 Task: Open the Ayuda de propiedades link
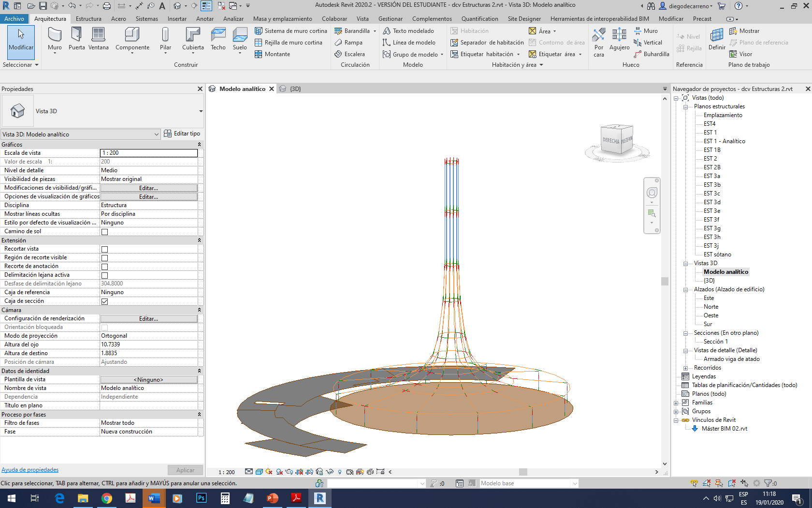(x=30, y=470)
